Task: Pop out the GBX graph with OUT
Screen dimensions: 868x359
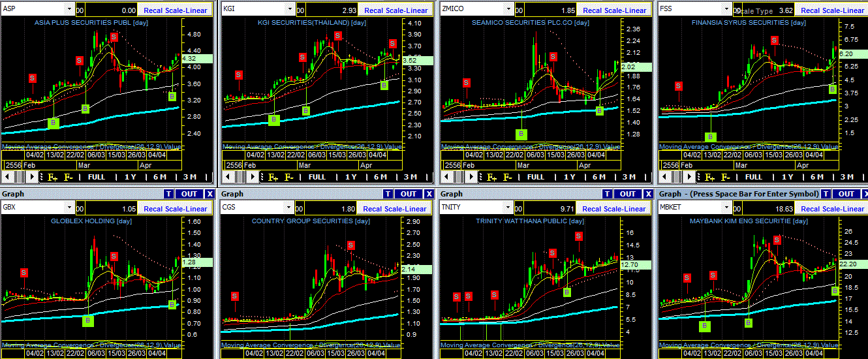Action: [x=189, y=194]
